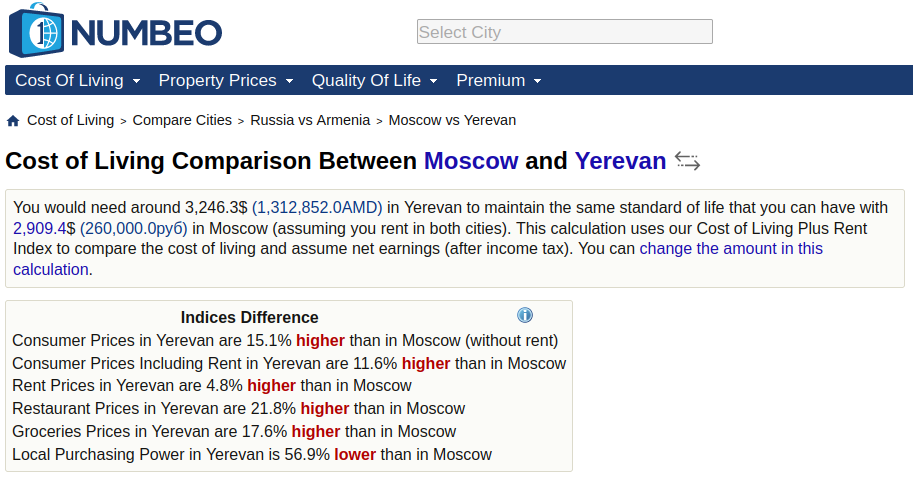Open the Russia vs Armenia breadcrumb

tap(310, 120)
